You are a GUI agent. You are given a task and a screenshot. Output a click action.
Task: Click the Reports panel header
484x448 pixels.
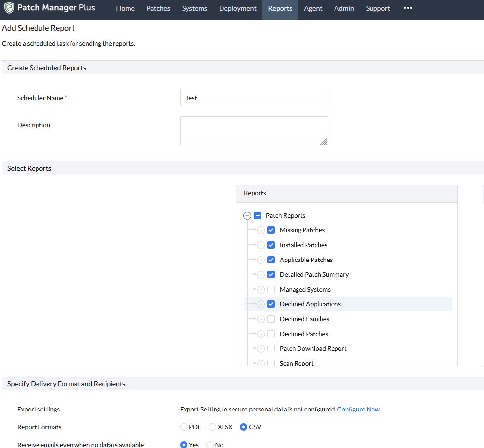(x=347, y=193)
